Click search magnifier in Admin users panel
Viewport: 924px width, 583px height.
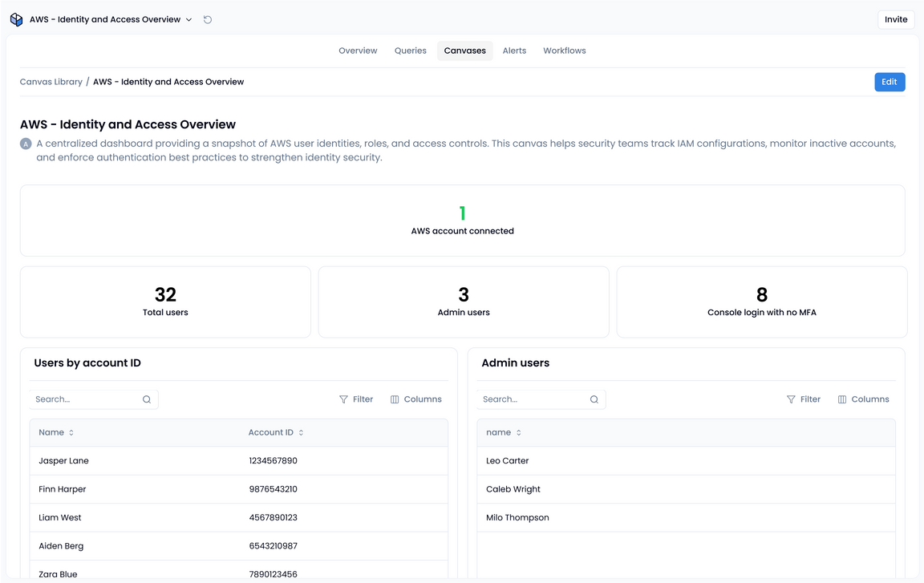(594, 399)
